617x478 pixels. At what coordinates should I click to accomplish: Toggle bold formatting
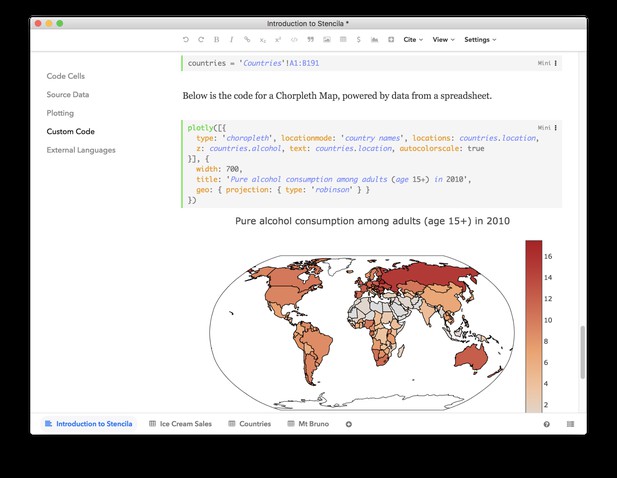click(x=216, y=40)
